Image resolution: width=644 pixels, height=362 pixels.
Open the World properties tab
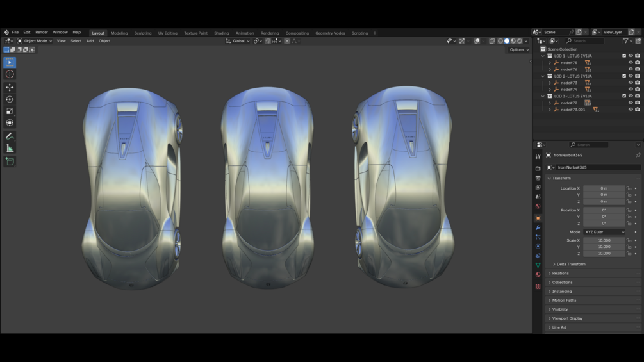(538, 206)
